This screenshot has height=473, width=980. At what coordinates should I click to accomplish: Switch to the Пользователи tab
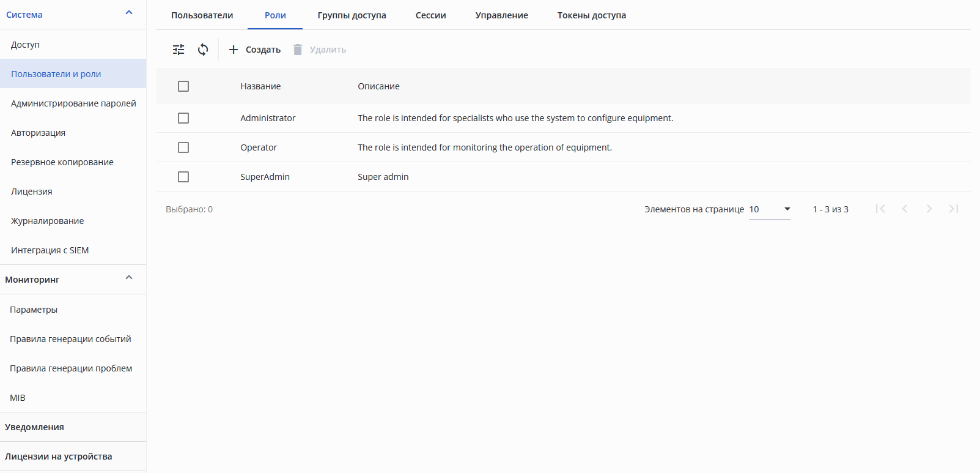point(202,15)
